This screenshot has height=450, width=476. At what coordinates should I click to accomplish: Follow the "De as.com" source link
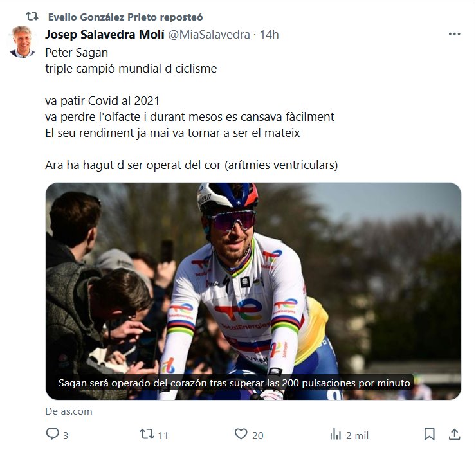point(69,411)
